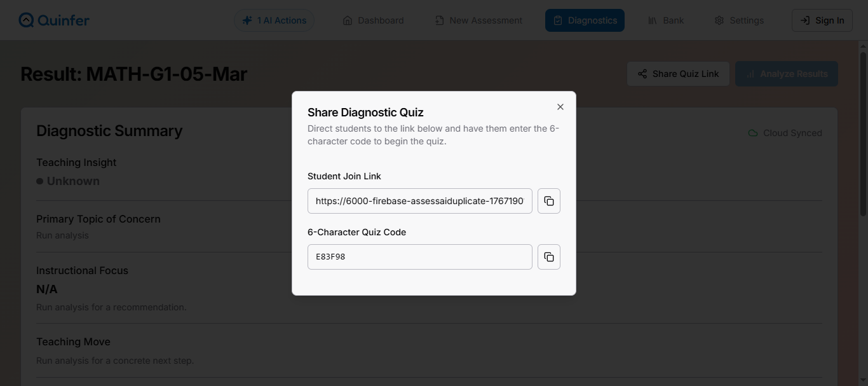Select the quiz code field E83F98
The height and width of the screenshot is (386, 868).
(x=419, y=257)
